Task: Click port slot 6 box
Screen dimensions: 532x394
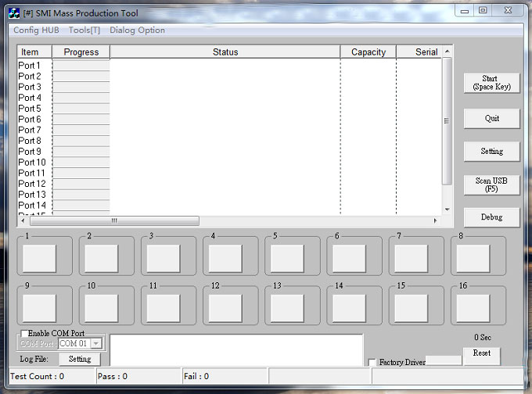Action: point(349,259)
